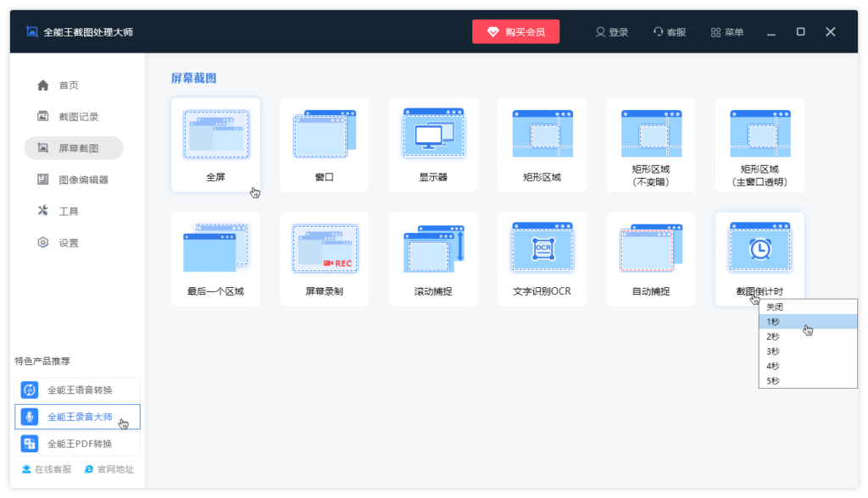Image resolution: width=868 pixels, height=498 pixels.
Task: Choose the 显示器 monitor capture icon
Action: (x=433, y=136)
